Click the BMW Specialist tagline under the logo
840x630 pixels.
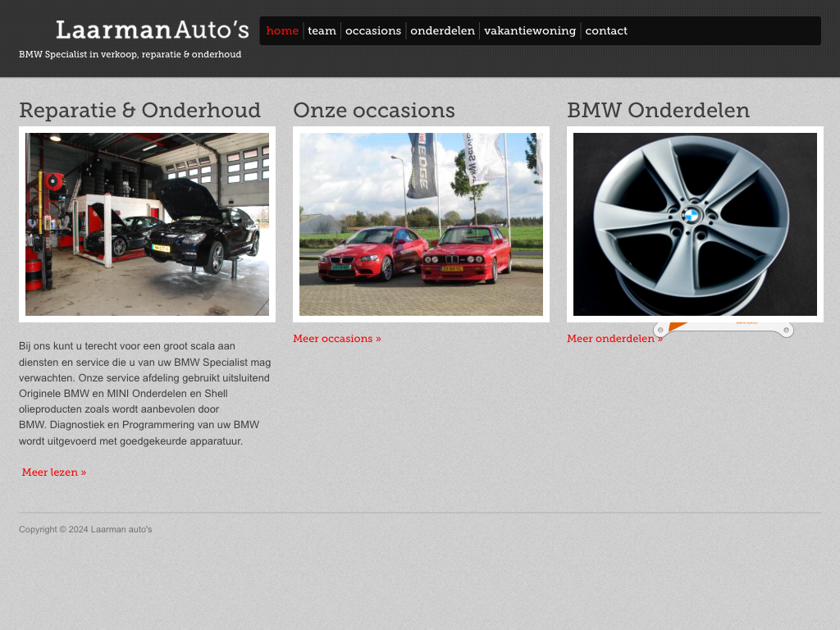coord(130,55)
